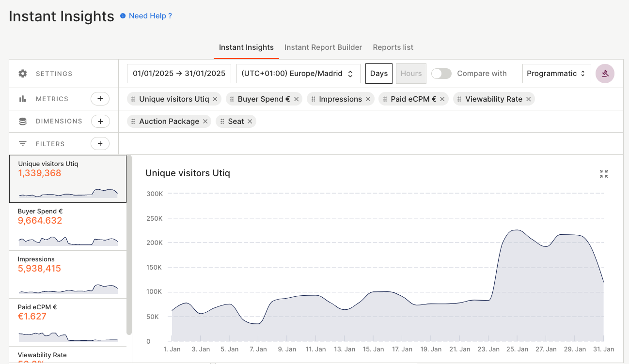Open the Programmatic dropdown

click(x=556, y=74)
